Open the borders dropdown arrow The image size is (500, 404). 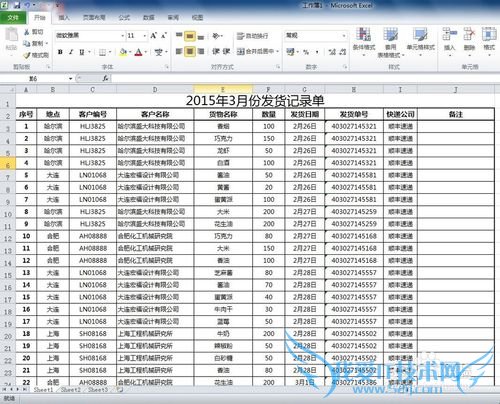(110, 52)
